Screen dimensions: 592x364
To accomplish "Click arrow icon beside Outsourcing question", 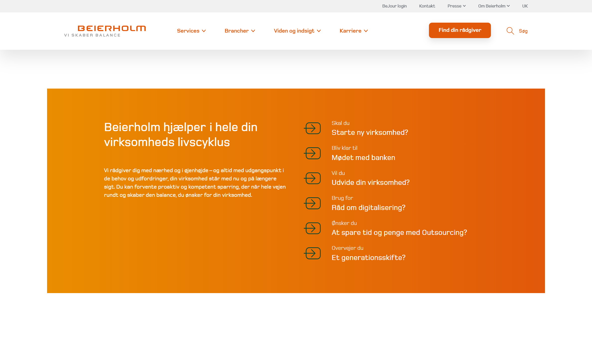I will tap(312, 228).
